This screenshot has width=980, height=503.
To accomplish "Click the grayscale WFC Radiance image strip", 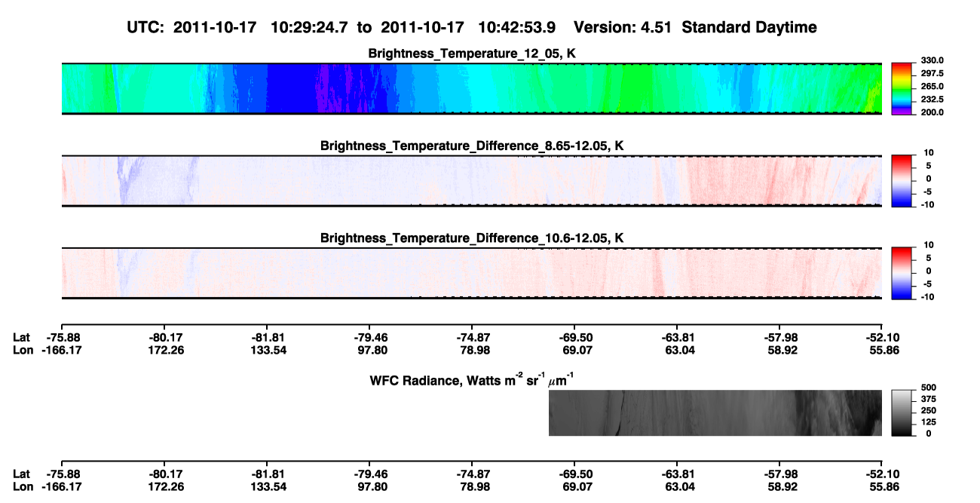I will point(715,413).
